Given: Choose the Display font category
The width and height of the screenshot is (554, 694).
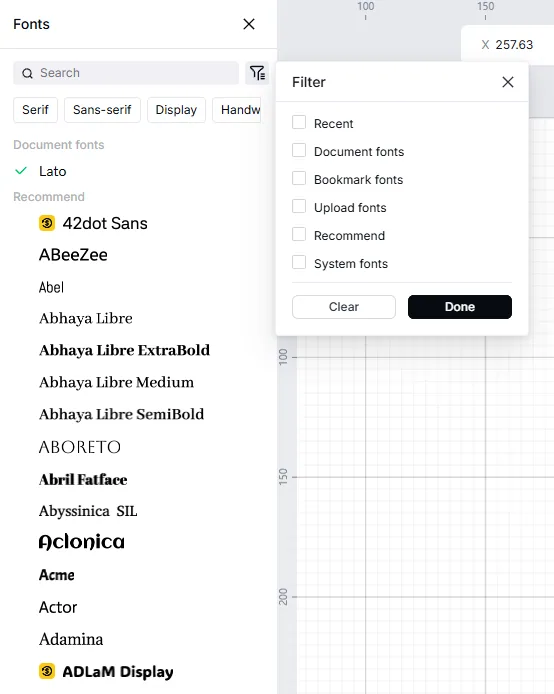Looking at the screenshot, I should click(176, 110).
